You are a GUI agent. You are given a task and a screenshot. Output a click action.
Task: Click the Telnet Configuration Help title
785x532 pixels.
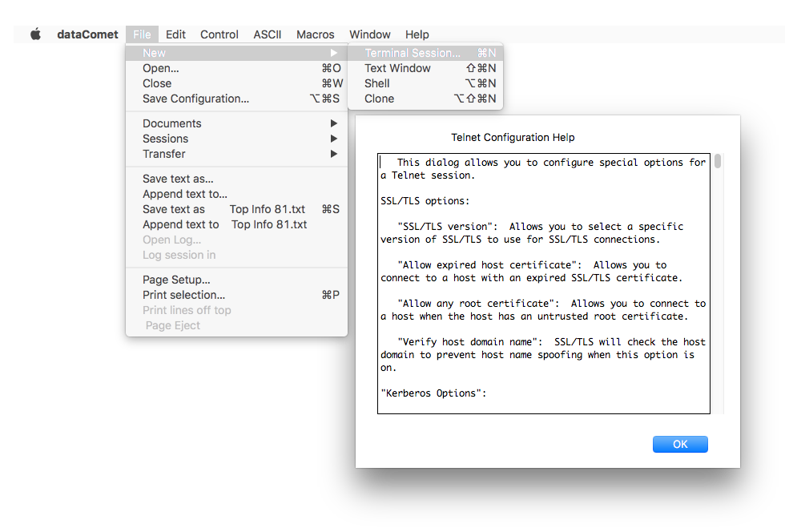tap(513, 137)
